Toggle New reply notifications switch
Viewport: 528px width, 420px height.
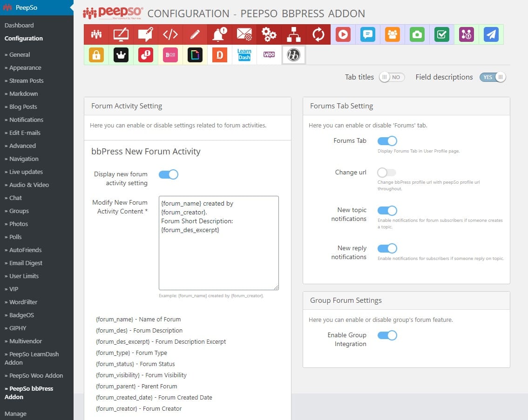[387, 248]
